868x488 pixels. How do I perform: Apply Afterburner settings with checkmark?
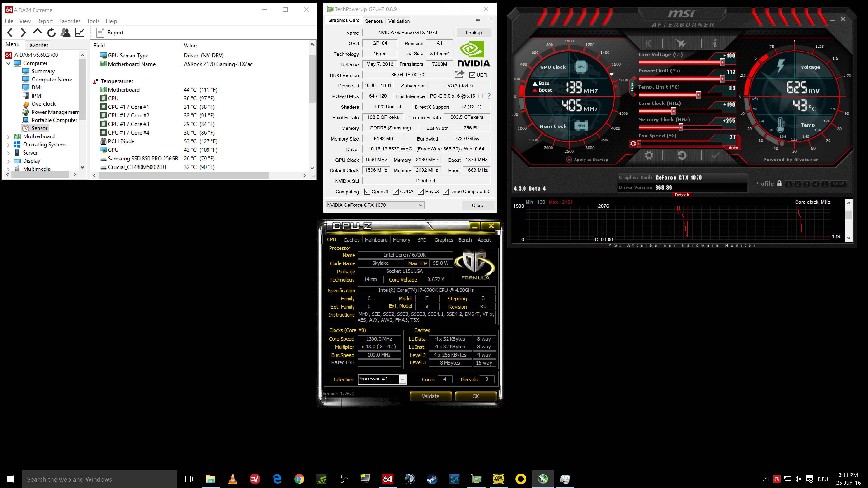click(715, 155)
